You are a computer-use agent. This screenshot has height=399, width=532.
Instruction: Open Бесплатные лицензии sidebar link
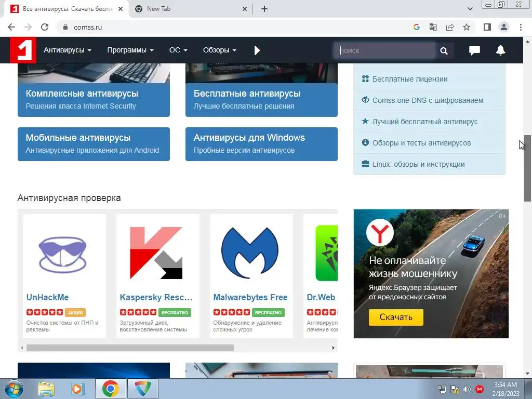coord(410,79)
